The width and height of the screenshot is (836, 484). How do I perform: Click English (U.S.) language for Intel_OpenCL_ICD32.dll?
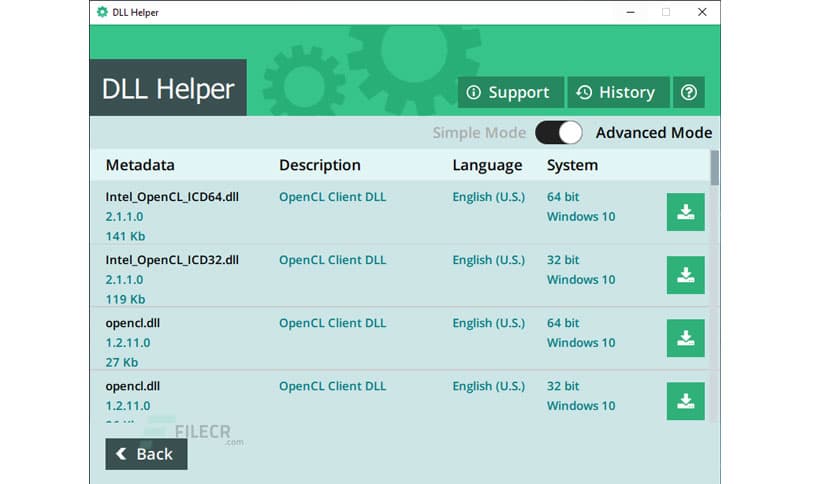(488, 260)
